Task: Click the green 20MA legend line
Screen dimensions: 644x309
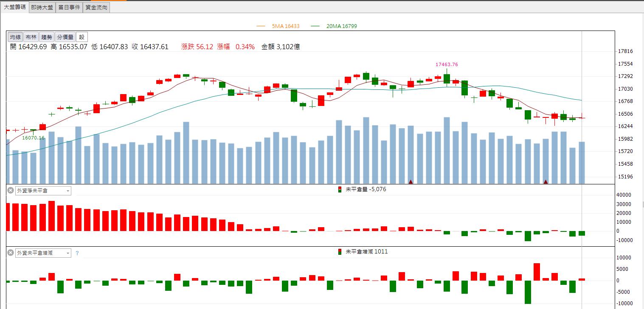Action: point(315,26)
